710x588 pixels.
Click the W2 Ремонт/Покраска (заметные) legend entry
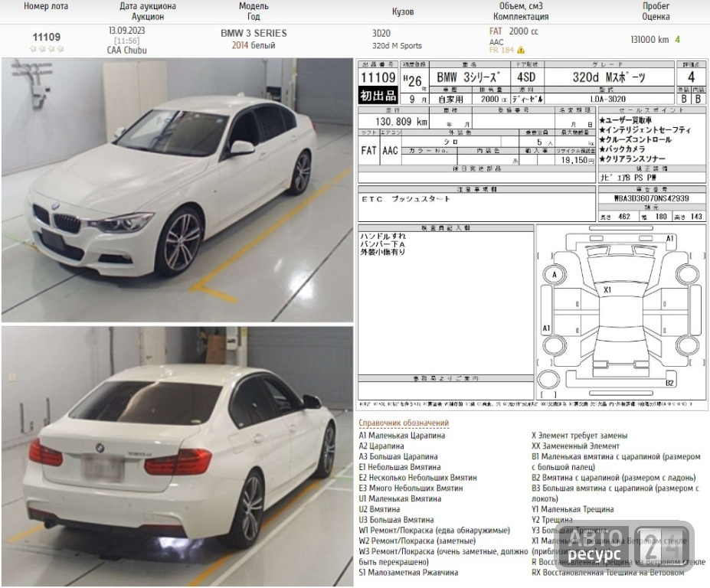pyautogui.click(x=417, y=541)
